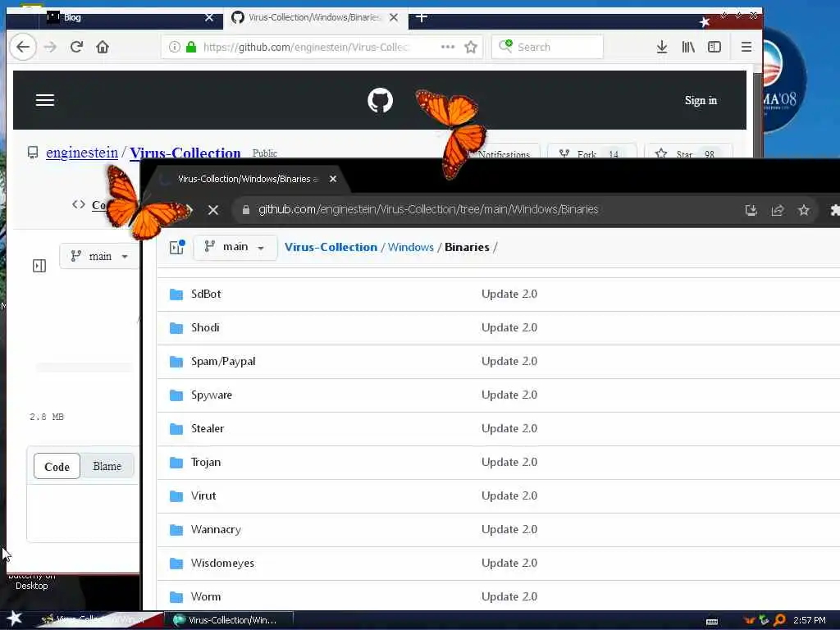Open Update 2.0 commit for Trojan row

coord(509,462)
